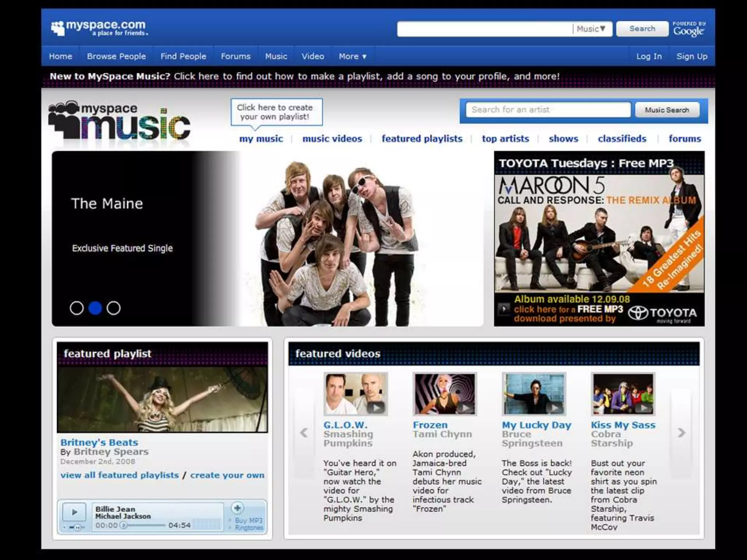Open the Britney's Beats playlist link
Viewport: 747px width, 560px height.
[99, 442]
